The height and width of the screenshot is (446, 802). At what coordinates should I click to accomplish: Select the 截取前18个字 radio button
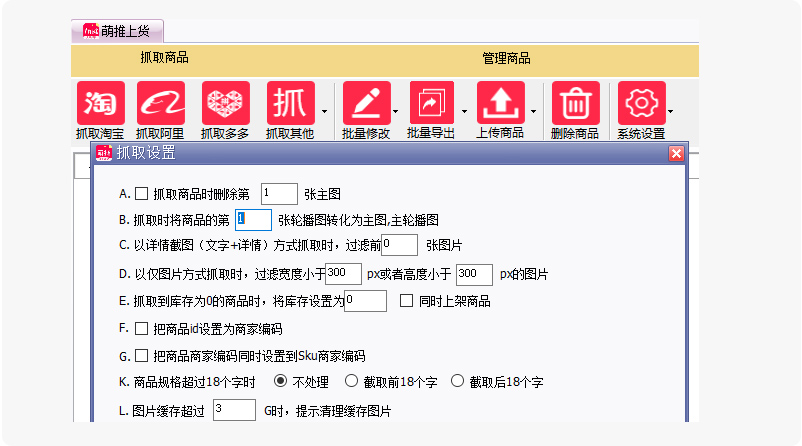click(351, 381)
